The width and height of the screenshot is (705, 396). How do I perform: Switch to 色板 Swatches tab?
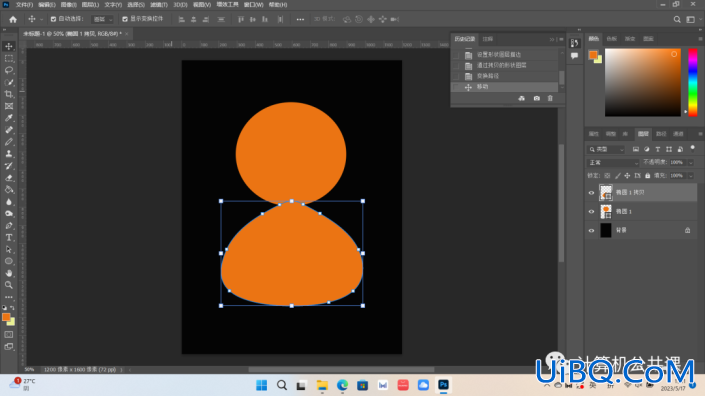612,39
